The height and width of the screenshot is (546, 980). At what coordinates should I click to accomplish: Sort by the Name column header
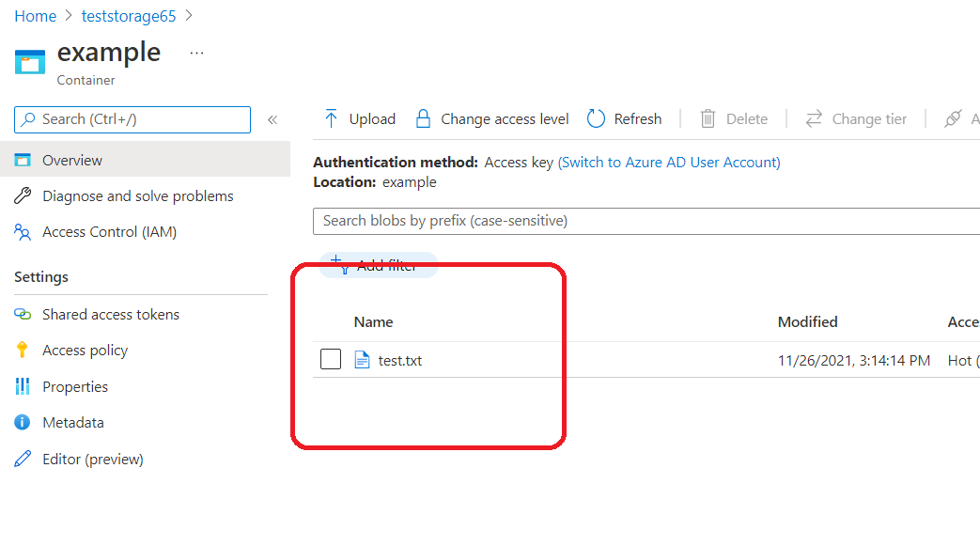(x=373, y=322)
